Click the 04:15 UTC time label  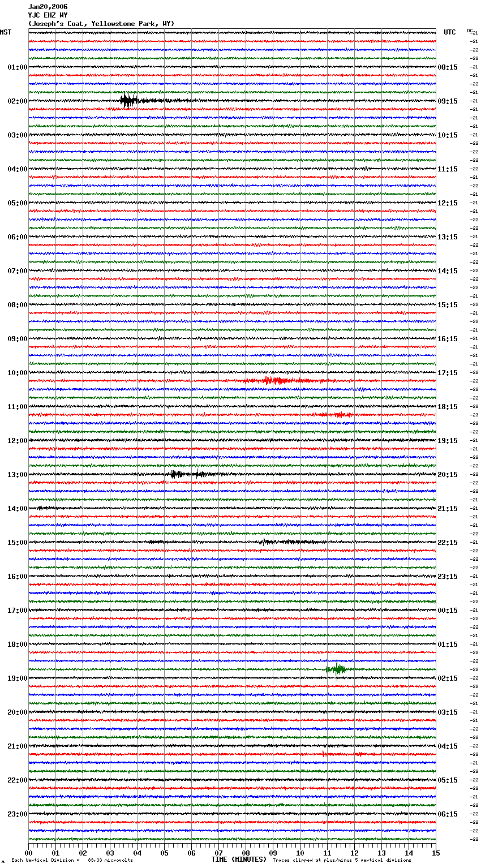[x=448, y=746]
